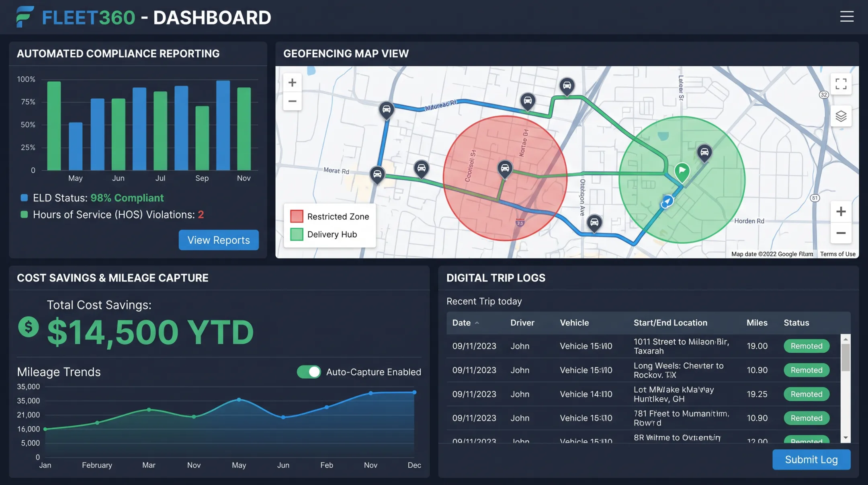This screenshot has width=868, height=485.
Task: Click scrollbar up arrow in trip logs
Action: 845,339
